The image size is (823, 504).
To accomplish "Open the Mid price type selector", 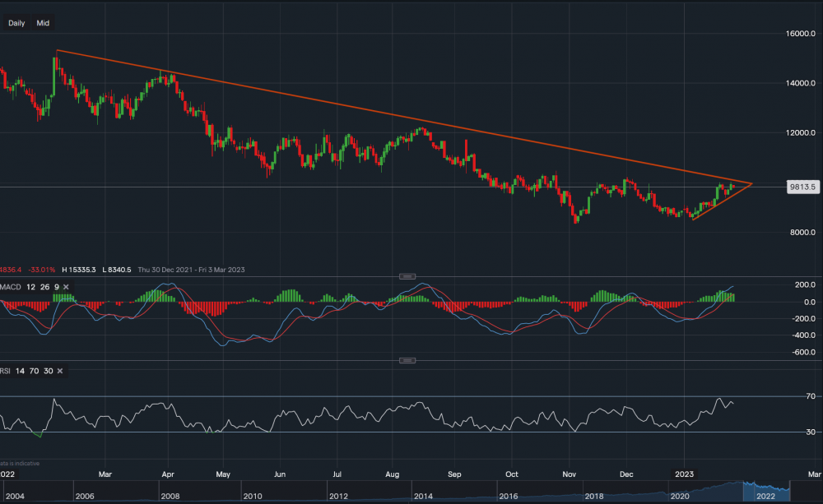I will 43,23.
